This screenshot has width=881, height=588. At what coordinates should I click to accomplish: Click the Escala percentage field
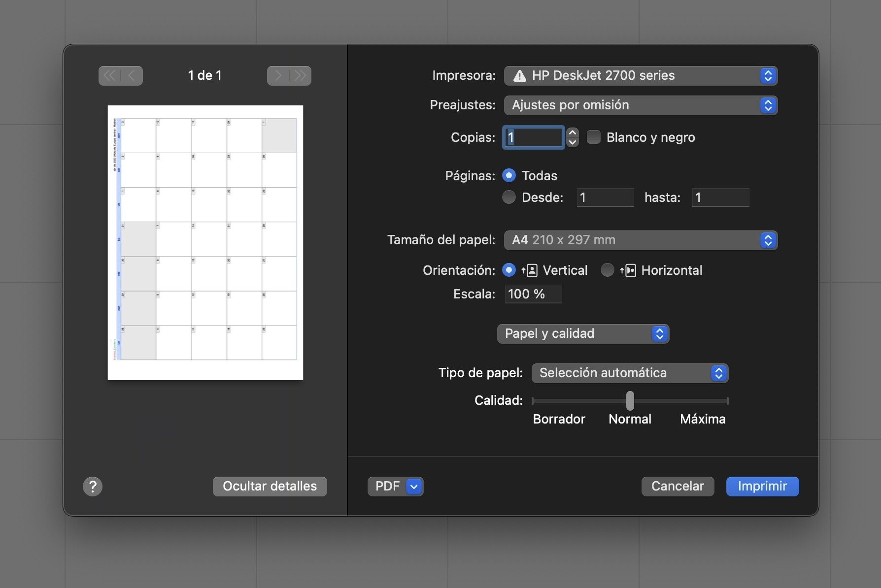[533, 294]
